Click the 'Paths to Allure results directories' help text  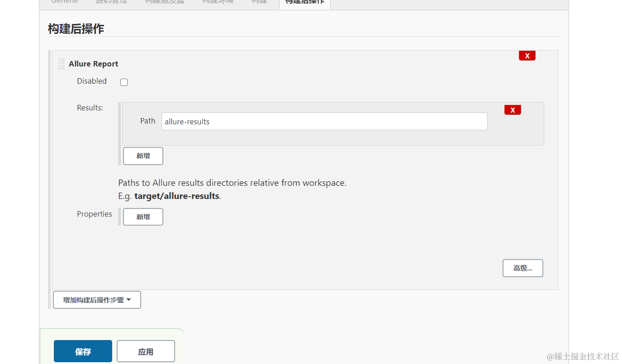pyautogui.click(x=232, y=183)
